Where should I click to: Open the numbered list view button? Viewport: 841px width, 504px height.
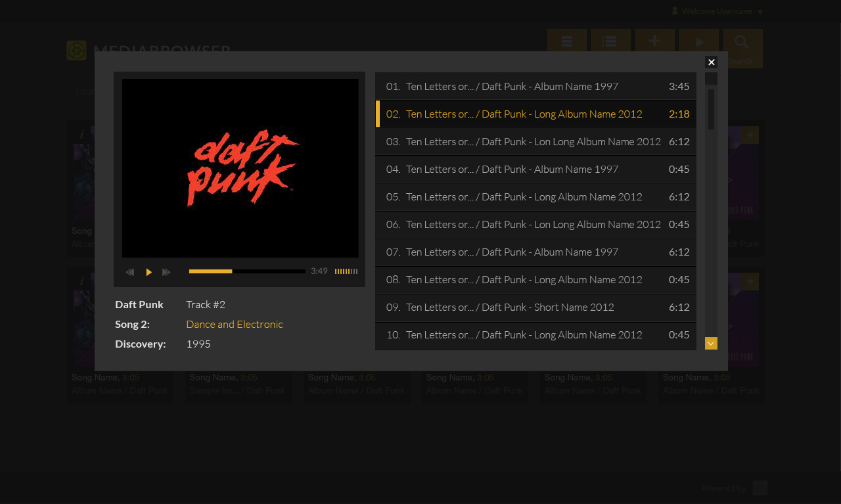611,41
